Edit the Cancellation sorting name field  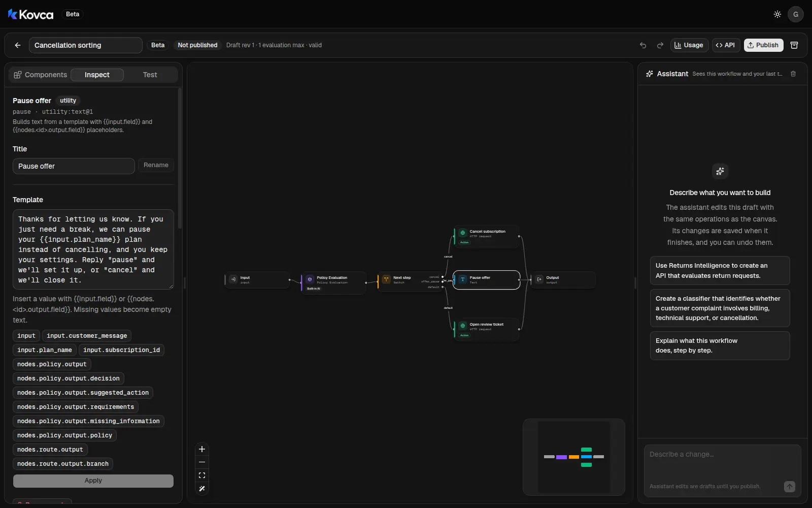coord(85,45)
